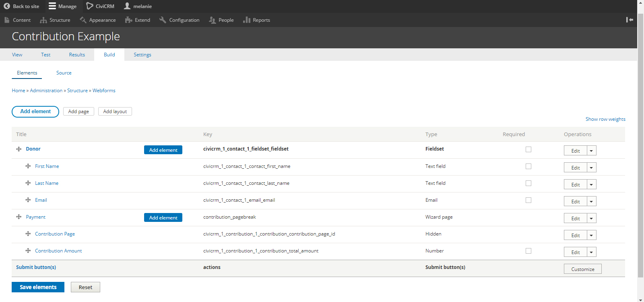Expand Edit dropdown arrow for First Name
This screenshot has height=302, width=644.
pos(591,168)
